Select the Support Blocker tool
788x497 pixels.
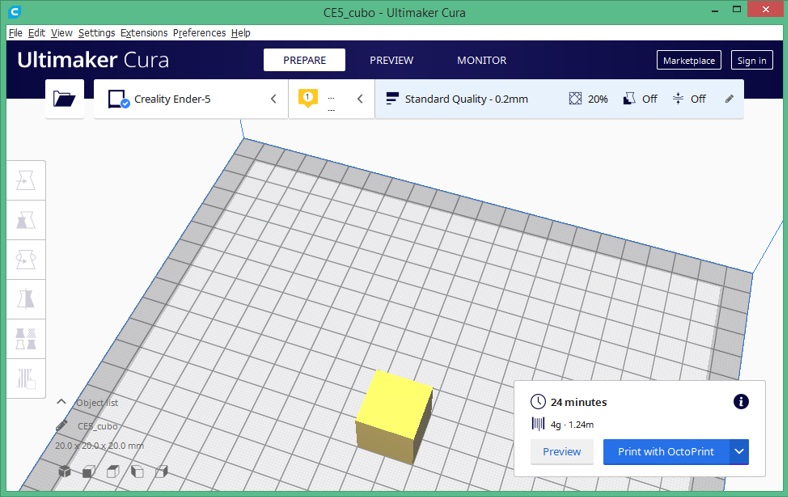(26, 378)
